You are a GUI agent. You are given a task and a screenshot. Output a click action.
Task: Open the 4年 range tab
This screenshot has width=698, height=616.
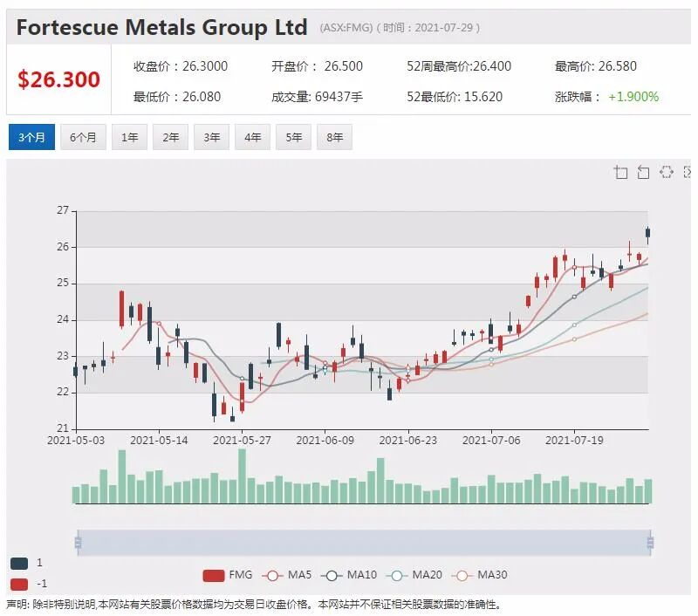click(x=252, y=137)
